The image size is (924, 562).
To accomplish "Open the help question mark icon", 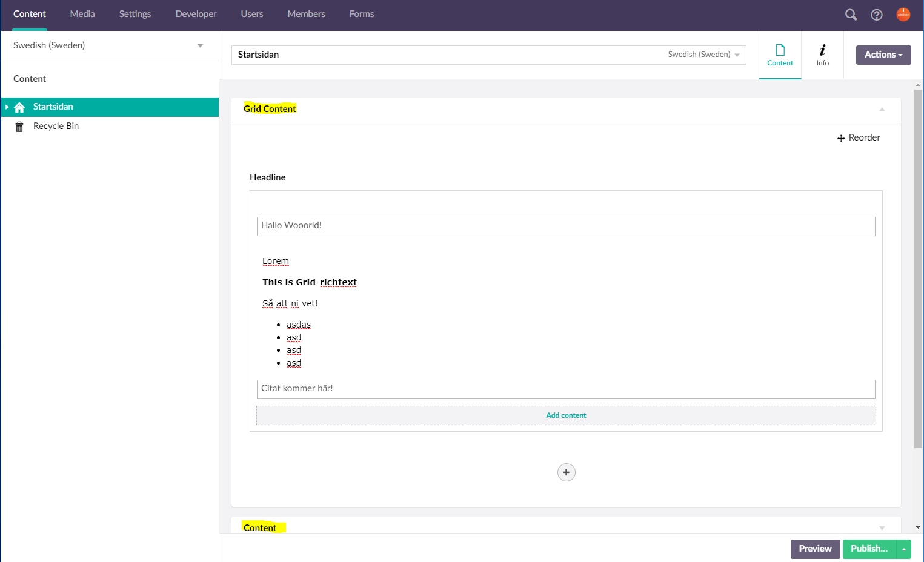I will pyautogui.click(x=876, y=15).
